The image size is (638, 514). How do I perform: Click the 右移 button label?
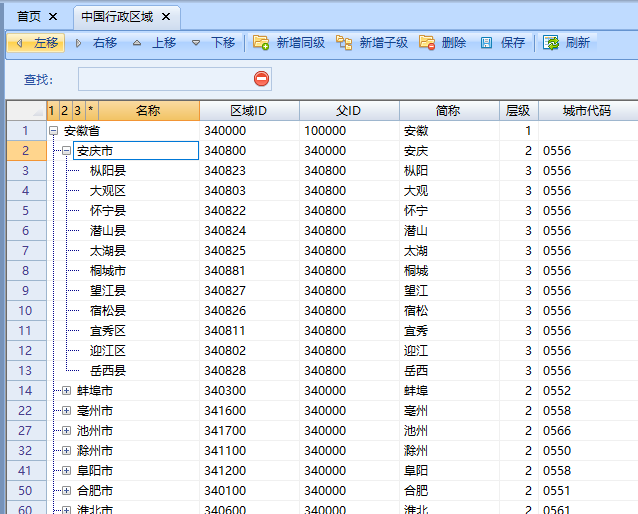point(105,43)
